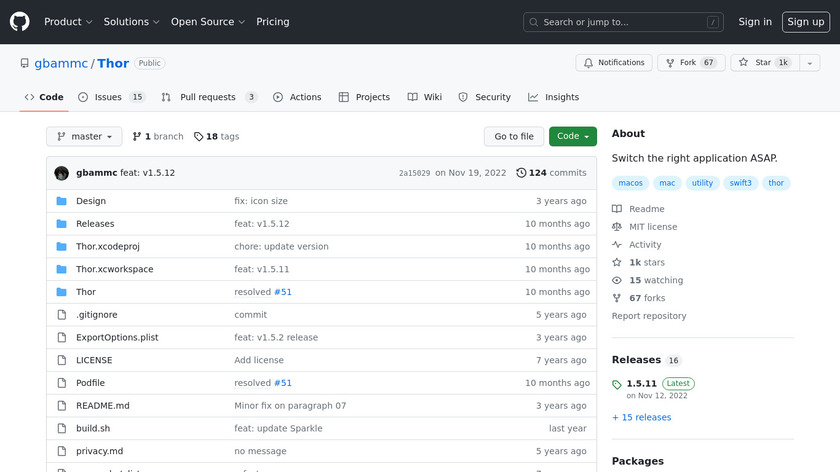The width and height of the screenshot is (840, 472).
Task: Expand the Product menu
Action: [x=68, y=21]
